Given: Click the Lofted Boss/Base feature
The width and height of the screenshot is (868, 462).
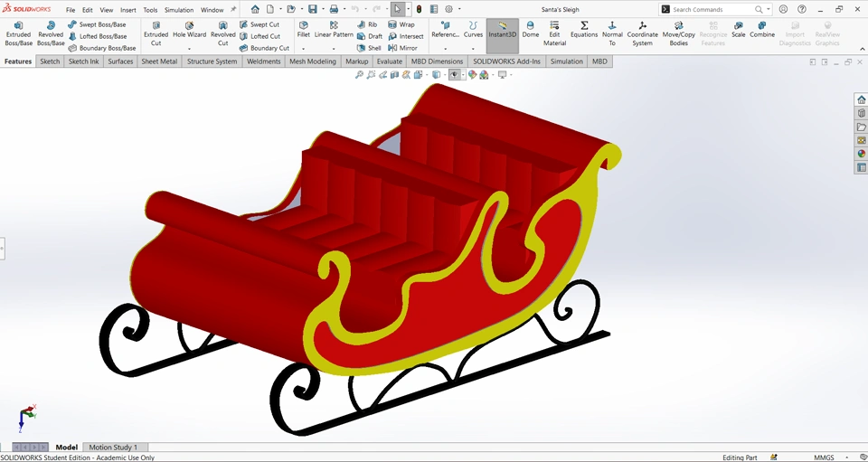Looking at the screenshot, I should [x=98, y=36].
